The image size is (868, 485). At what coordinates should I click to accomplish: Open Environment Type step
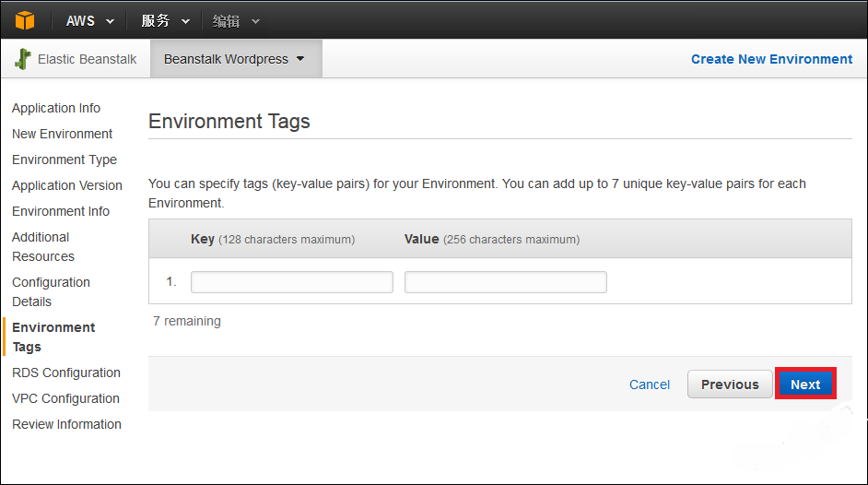click(65, 160)
